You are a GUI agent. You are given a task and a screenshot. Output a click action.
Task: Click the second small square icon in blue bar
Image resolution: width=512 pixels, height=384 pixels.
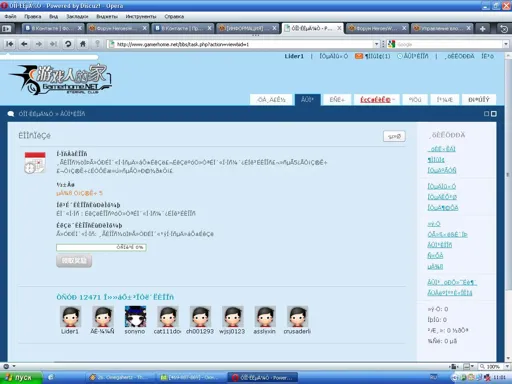(494, 114)
